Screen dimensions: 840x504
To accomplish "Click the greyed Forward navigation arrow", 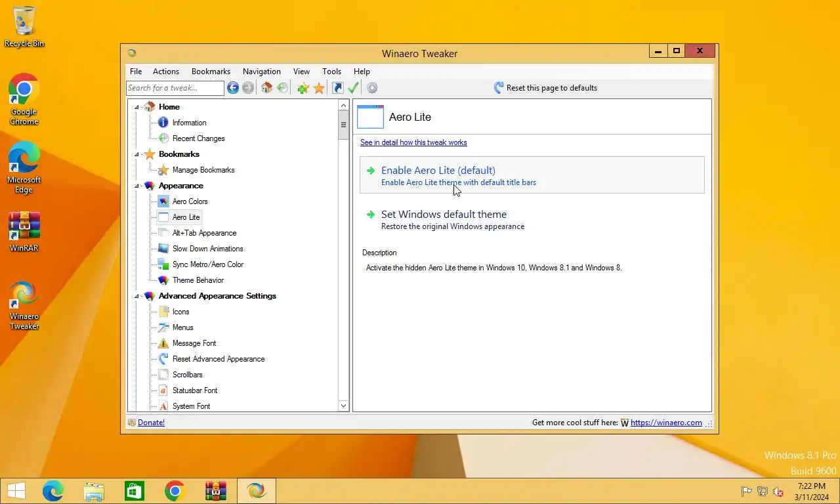I will tap(248, 88).
